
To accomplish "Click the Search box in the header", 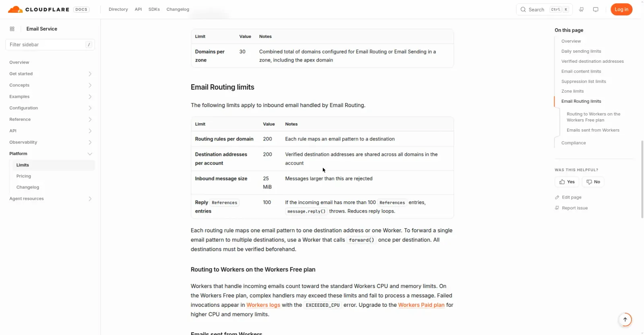I will pos(544,9).
